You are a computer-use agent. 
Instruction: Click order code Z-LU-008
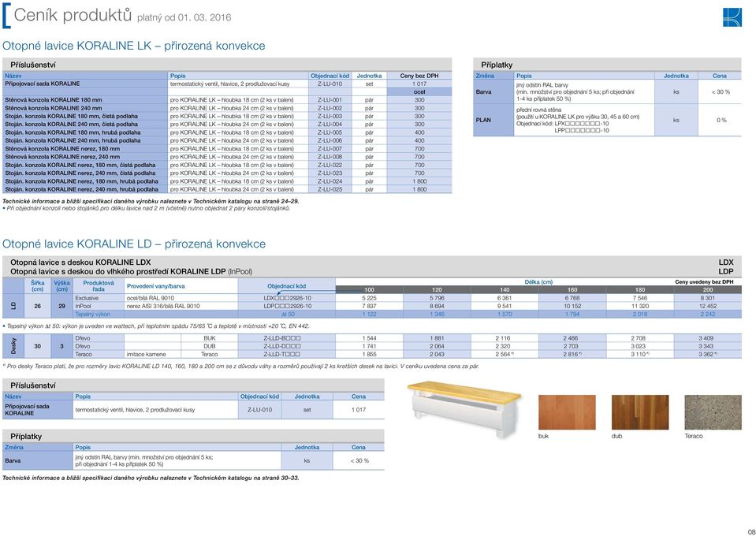(x=330, y=157)
